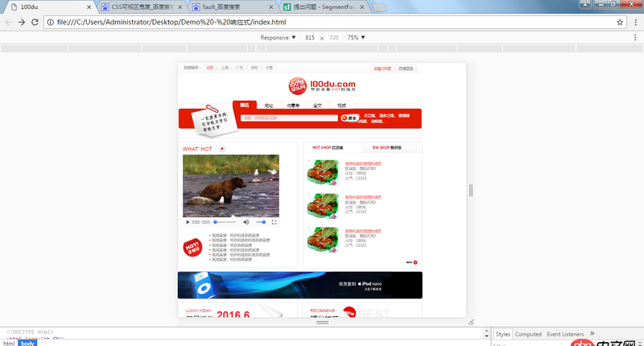Click the play icon beside WHAT' HOT
This screenshot has width=644, height=346.
222,149
